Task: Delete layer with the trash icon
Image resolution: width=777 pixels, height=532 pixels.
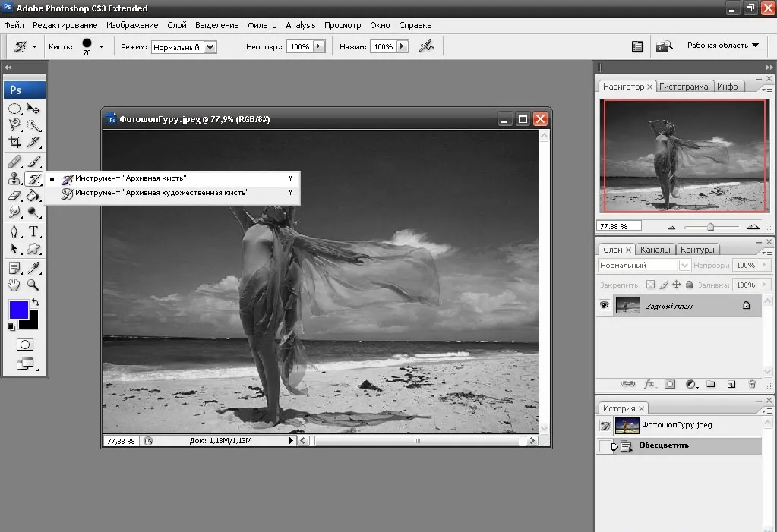Action: (x=752, y=384)
